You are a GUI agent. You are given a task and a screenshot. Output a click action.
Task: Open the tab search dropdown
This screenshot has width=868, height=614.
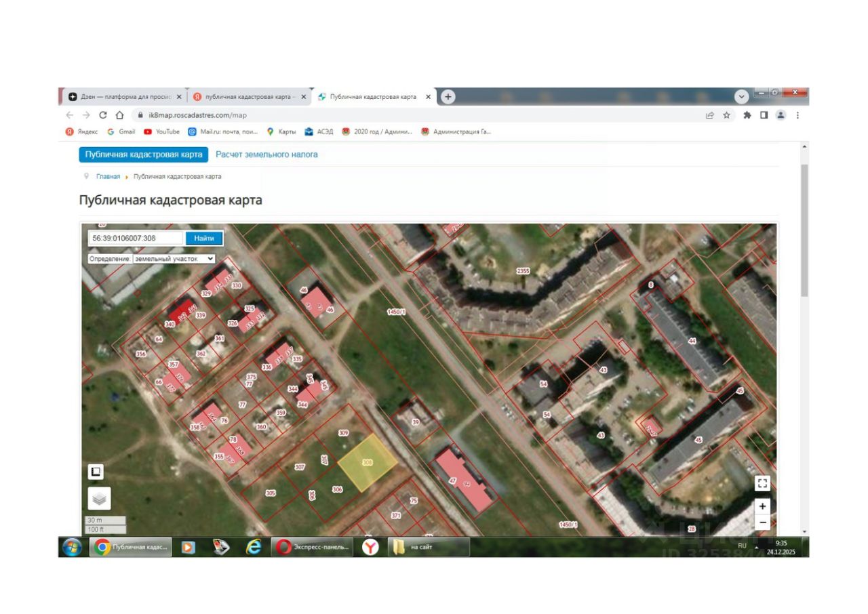[741, 97]
